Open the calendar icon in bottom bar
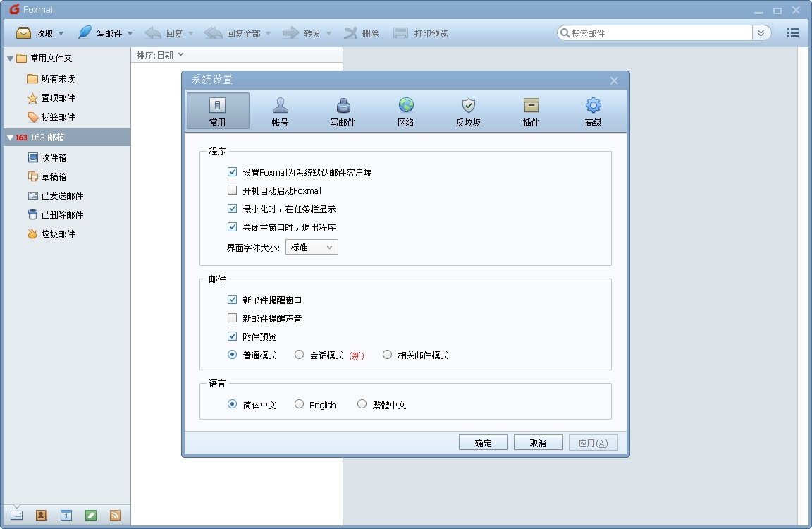Viewport: 812px width, 529px height. pyautogui.click(x=66, y=516)
